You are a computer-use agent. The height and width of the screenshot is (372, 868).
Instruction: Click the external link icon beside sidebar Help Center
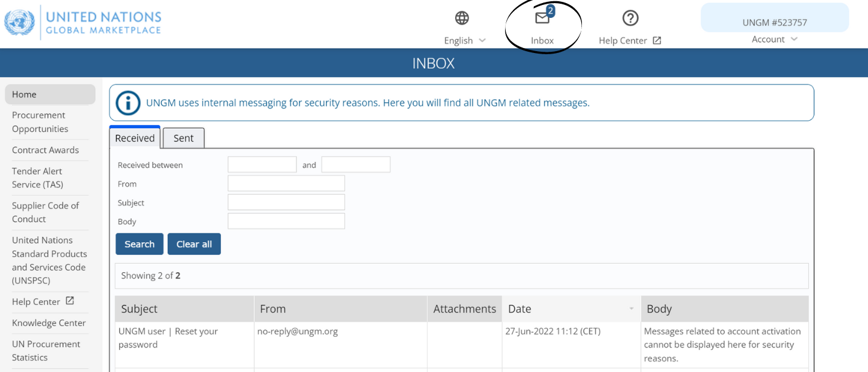coord(70,301)
